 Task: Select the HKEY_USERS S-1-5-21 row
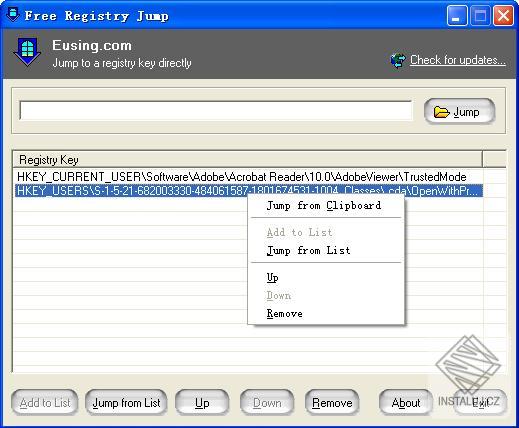click(249, 191)
